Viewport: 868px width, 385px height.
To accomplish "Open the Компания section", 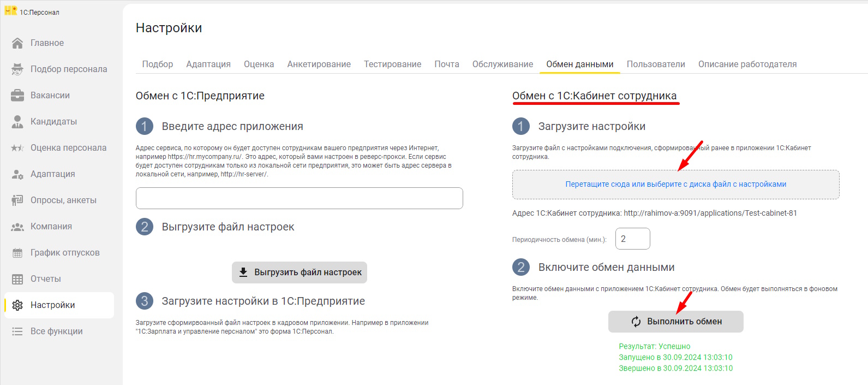I will click(59, 227).
